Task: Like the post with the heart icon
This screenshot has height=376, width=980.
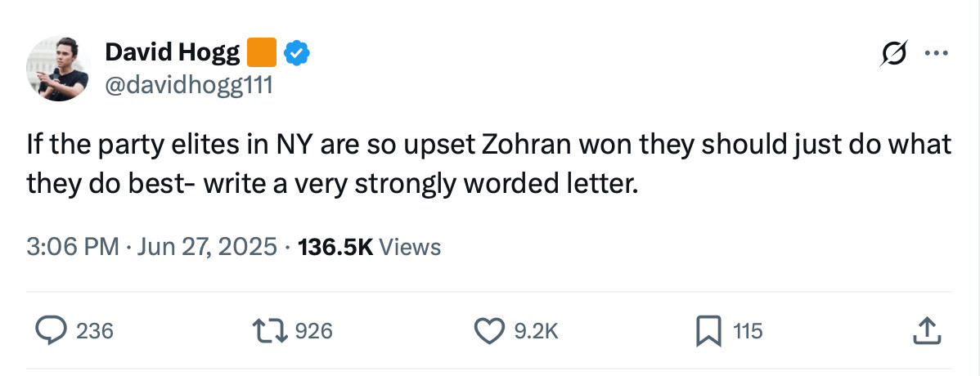Action: tap(489, 331)
